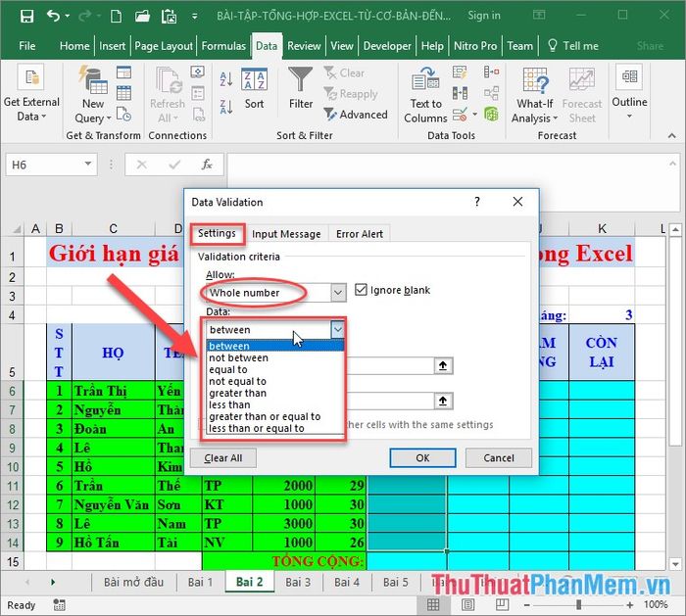Screen dimensions: 686x616
Task: Collapse the first range selector button
Action: (443, 366)
